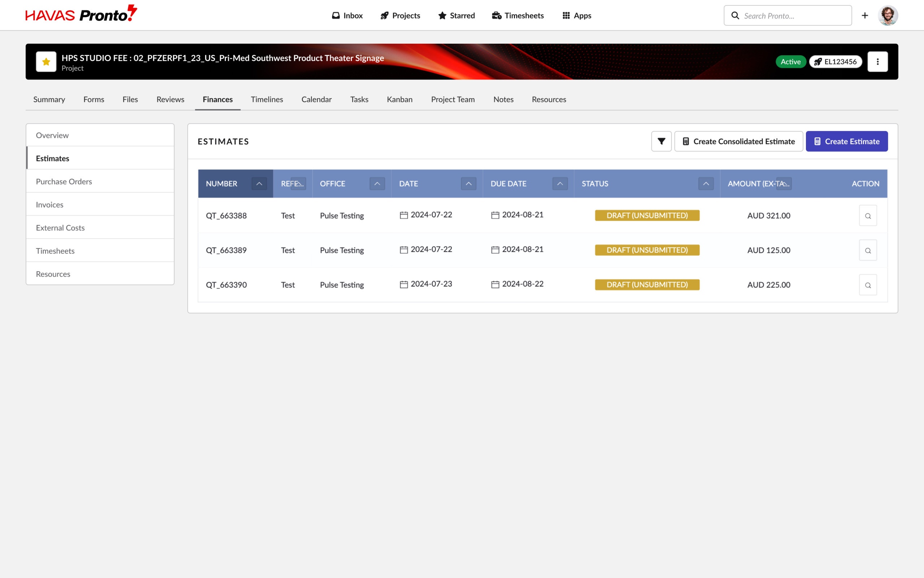Click Create Consolidated Estimate button

[x=738, y=142]
